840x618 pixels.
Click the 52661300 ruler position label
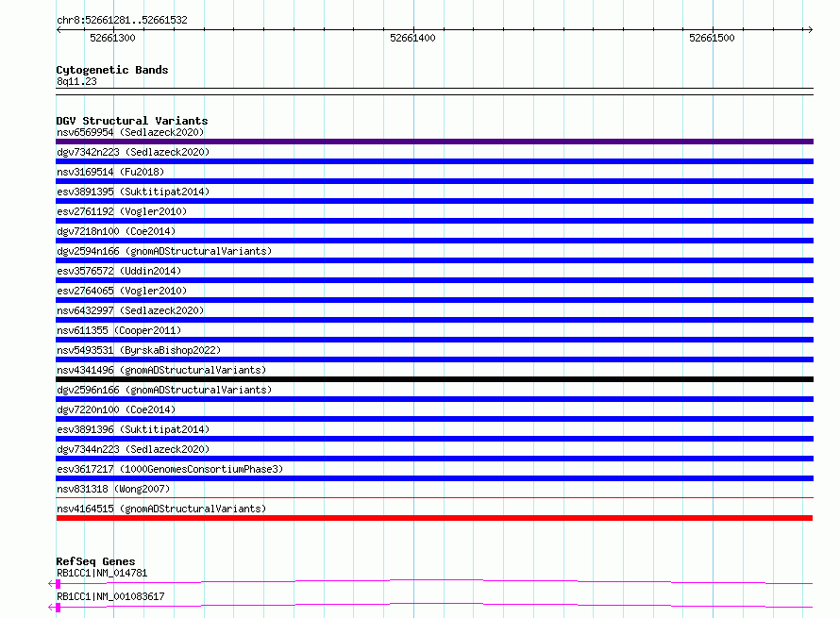[112, 38]
